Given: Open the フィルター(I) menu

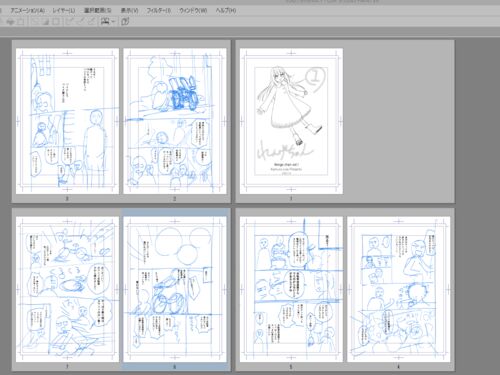Looking at the screenshot, I should pos(159,10).
